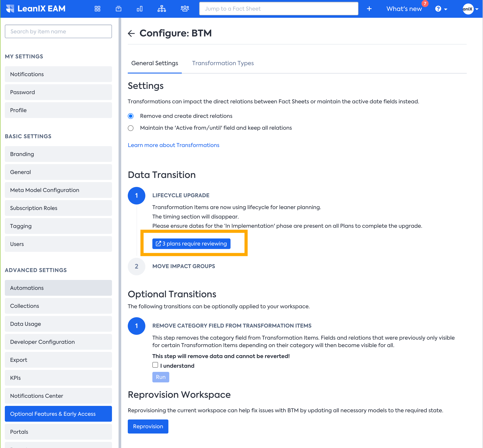
Task: Check the I understand checkbox
Action: [155, 365]
